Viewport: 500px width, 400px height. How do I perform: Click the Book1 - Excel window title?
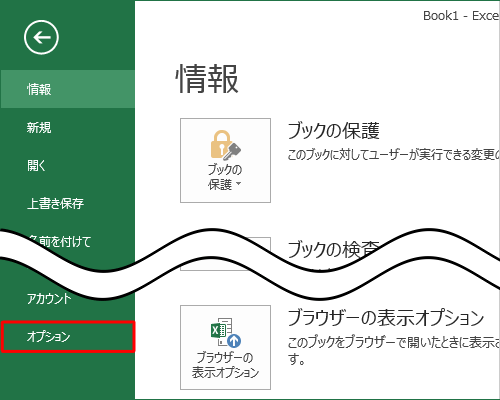(x=461, y=16)
